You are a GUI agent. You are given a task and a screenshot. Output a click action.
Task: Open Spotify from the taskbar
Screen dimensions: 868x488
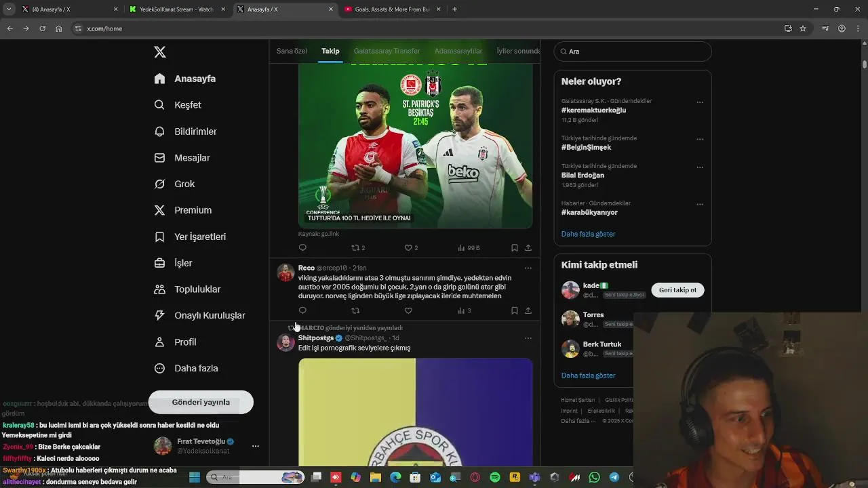tap(495, 477)
